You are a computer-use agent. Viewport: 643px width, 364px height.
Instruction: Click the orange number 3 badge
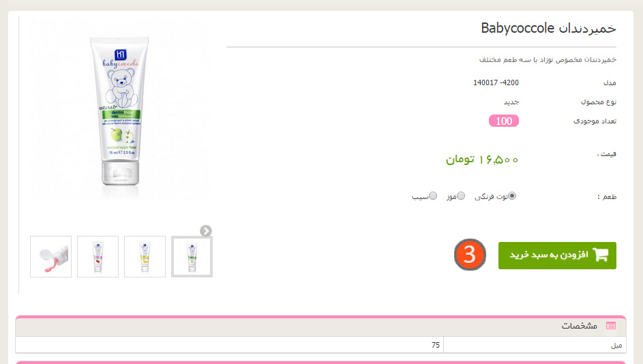(470, 254)
